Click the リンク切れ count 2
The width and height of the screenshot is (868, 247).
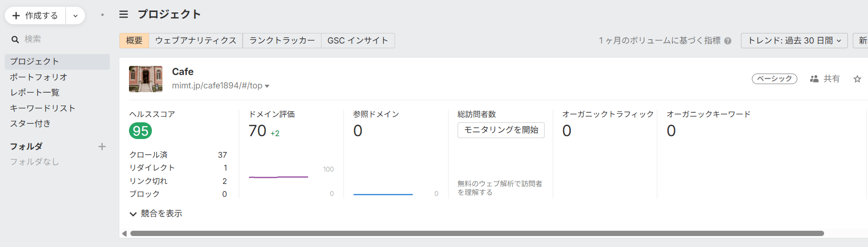225,181
